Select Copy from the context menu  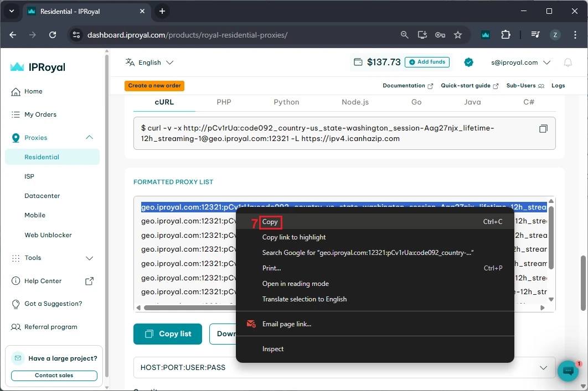tap(270, 222)
